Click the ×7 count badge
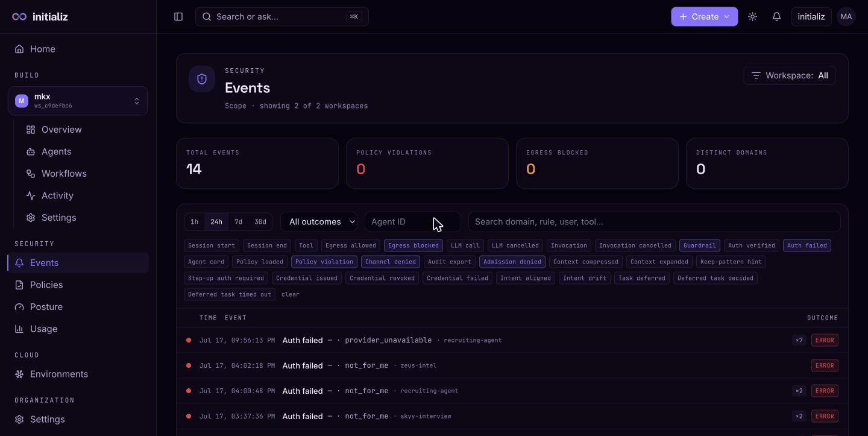 [799, 340]
